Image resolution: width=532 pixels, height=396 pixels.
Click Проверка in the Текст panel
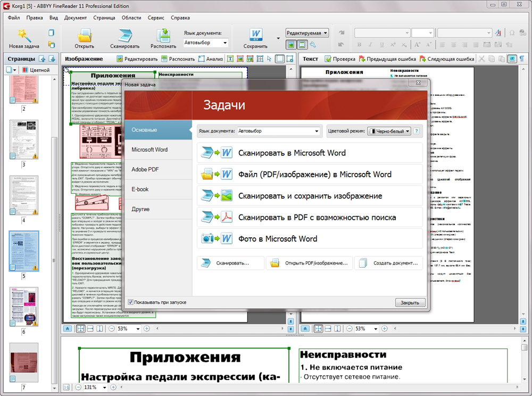coord(340,59)
